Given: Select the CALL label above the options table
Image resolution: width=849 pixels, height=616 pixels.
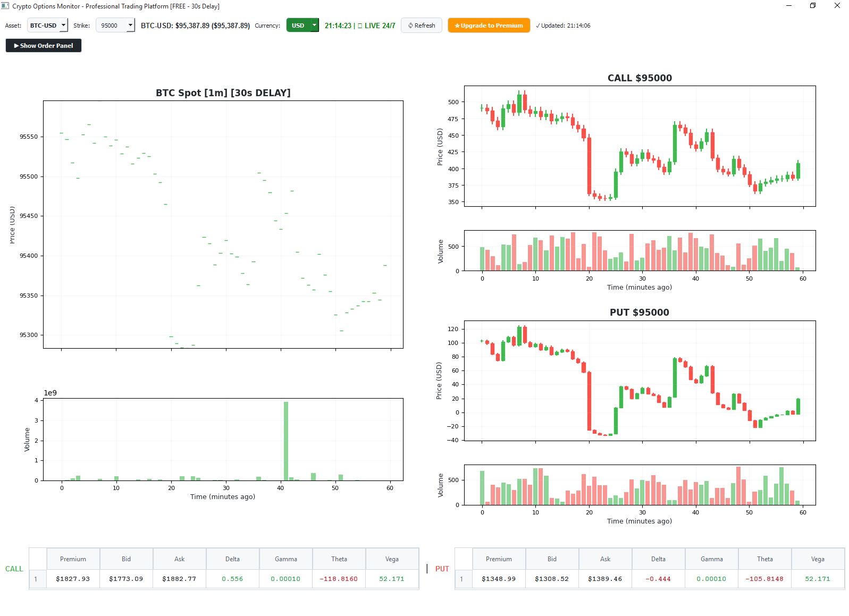Looking at the screenshot, I should [x=14, y=569].
